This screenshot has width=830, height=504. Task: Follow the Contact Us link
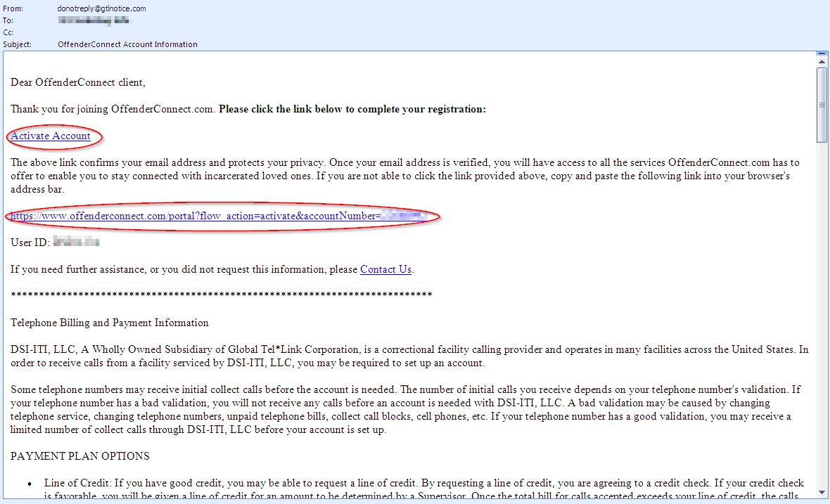coord(385,269)
